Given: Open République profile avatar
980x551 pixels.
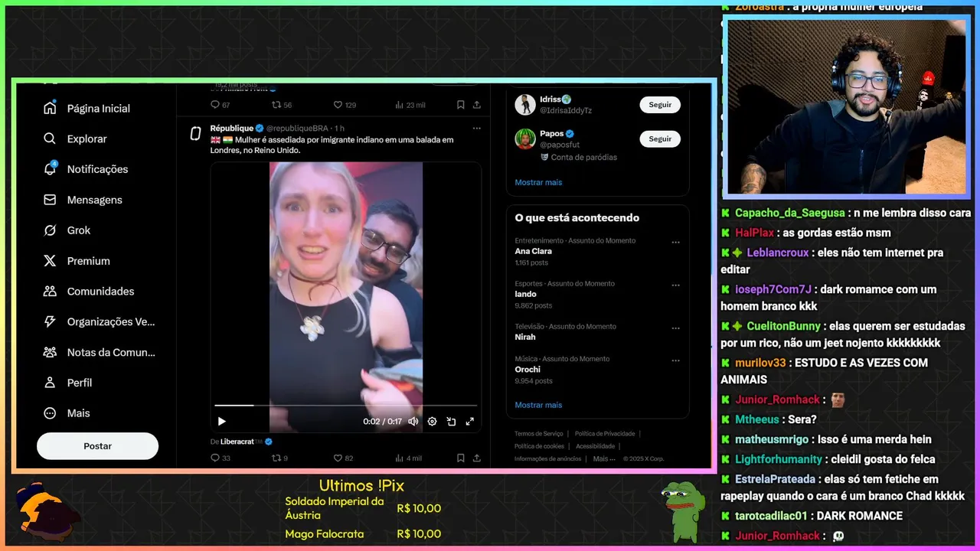Looking at the screenshot, I should 195,133.
